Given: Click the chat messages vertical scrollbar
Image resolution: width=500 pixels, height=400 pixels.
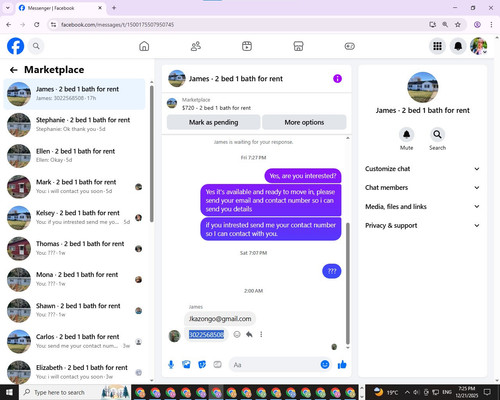Looking at the screenshot, I should pos(348,283).
